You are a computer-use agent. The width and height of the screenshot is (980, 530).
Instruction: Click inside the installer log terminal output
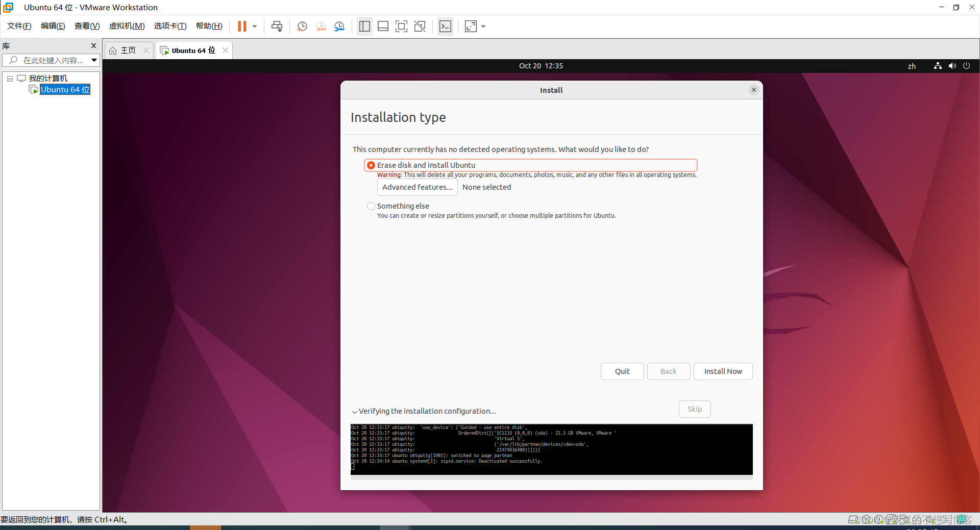tap(551, 449)
